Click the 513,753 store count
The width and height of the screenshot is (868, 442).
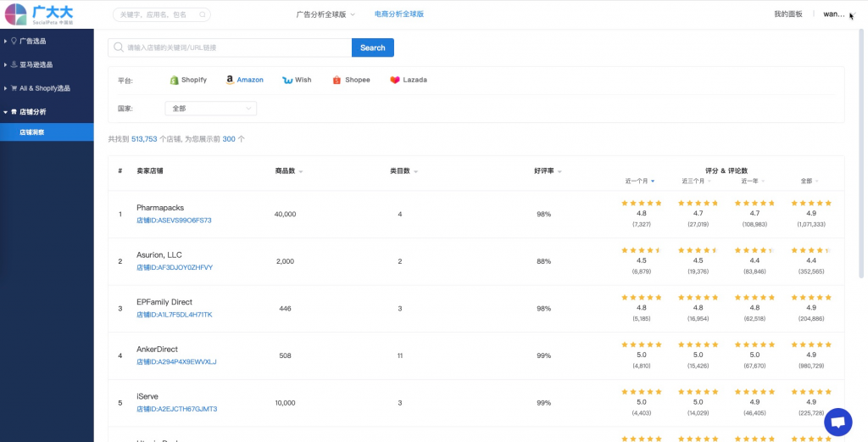click(x=144, y=140)
